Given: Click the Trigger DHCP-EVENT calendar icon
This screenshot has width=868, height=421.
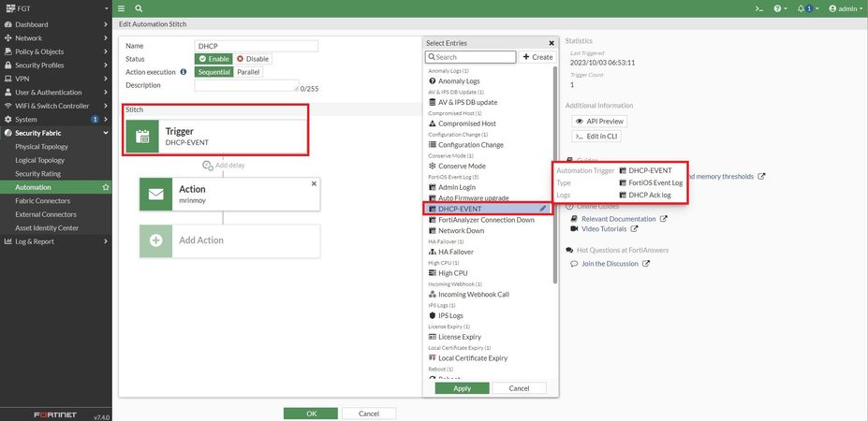Looking at the screenshot, I should click(142, 137).
